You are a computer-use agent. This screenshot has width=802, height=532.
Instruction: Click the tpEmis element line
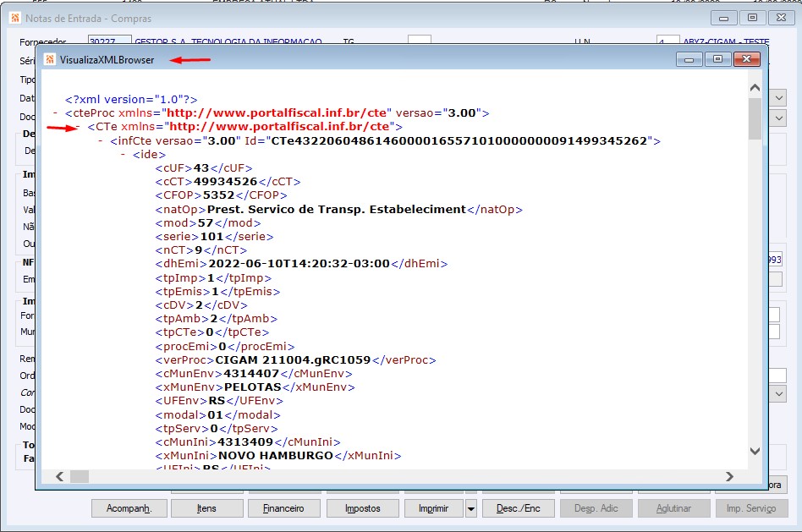tap(218, 292)
